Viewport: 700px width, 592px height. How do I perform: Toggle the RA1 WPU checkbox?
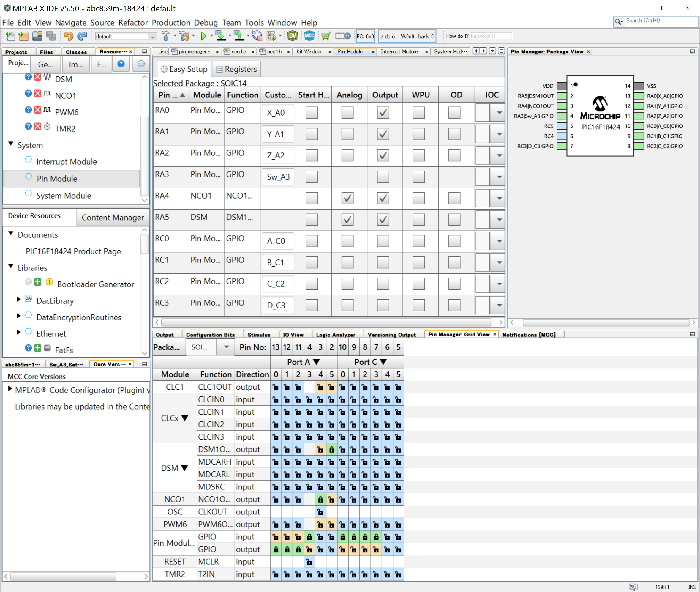418,134
